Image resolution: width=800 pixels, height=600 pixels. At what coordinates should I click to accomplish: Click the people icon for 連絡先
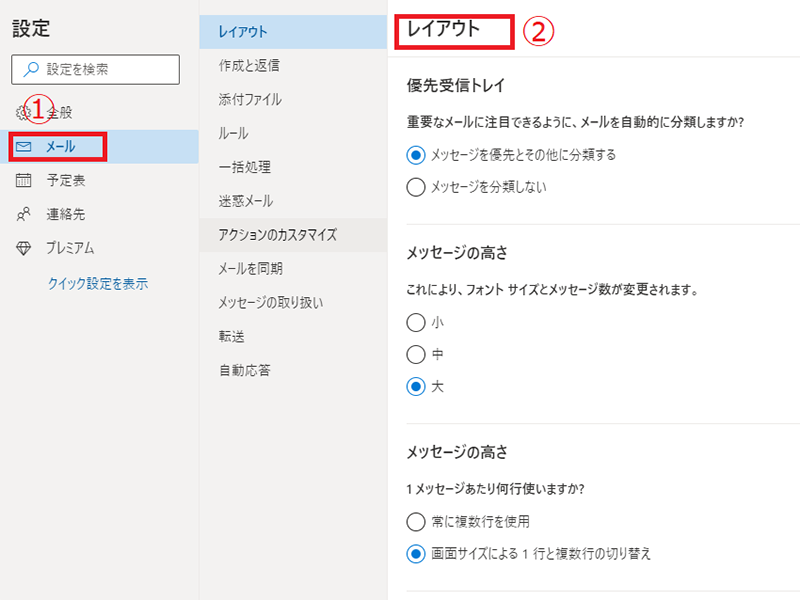click(x=24, y=214)
